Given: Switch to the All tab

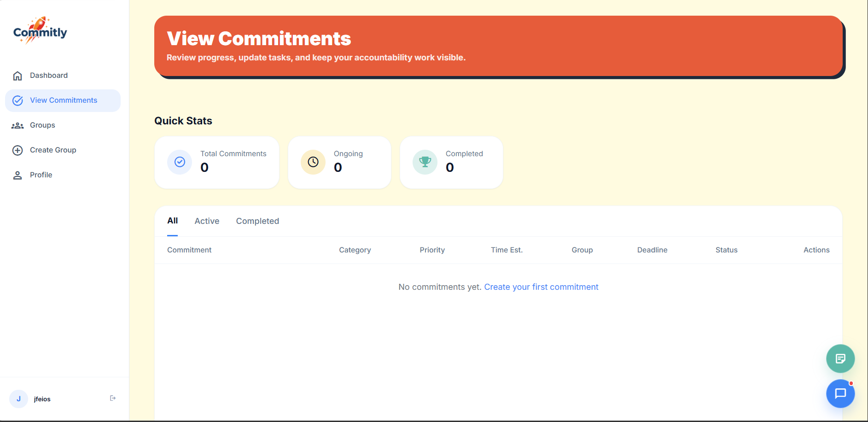Looking at the screenshot, I should click(x=172, y=221).
